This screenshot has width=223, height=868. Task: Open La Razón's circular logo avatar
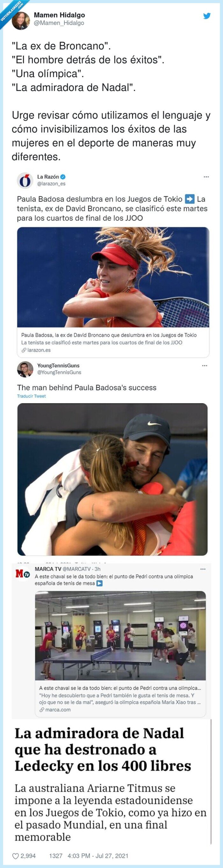25,180
